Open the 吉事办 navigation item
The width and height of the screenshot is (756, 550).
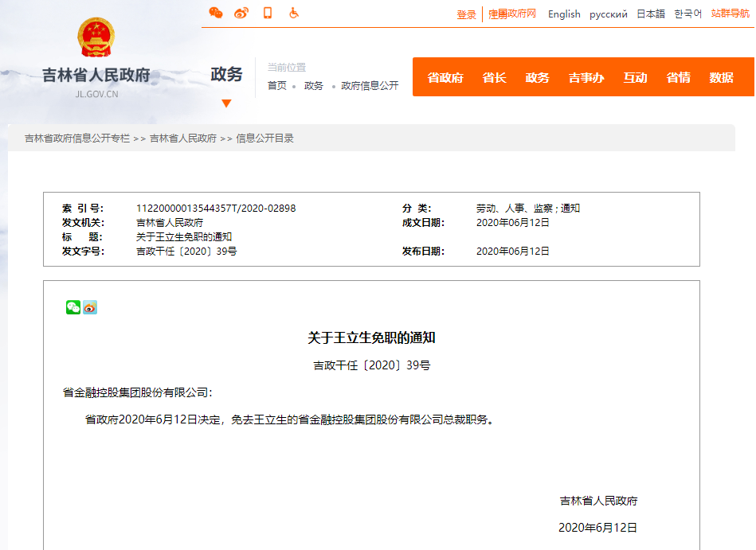point(586,77)
